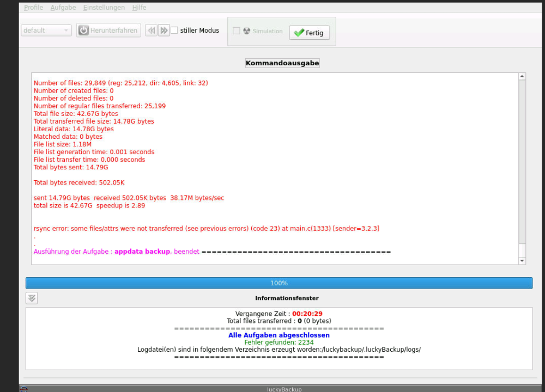Click the Simulation radiation icon
Viewport: 545px width, 392px height.
[x=247, y=31]
